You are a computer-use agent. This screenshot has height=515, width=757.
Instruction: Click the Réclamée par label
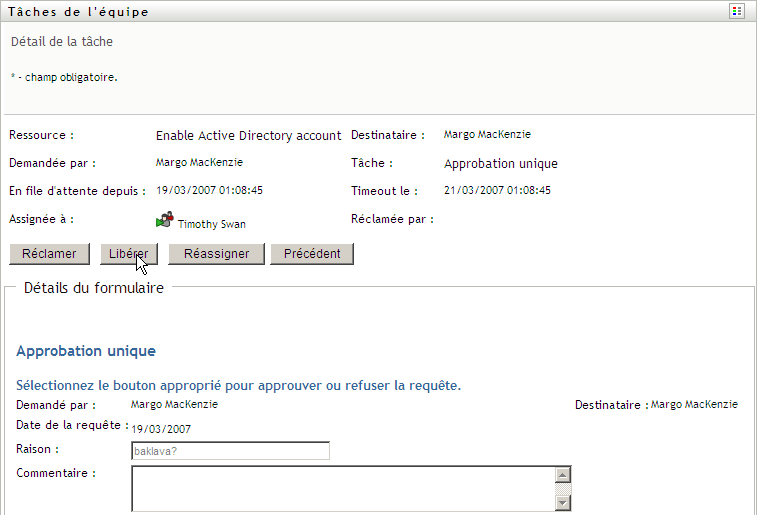(392, 219)
